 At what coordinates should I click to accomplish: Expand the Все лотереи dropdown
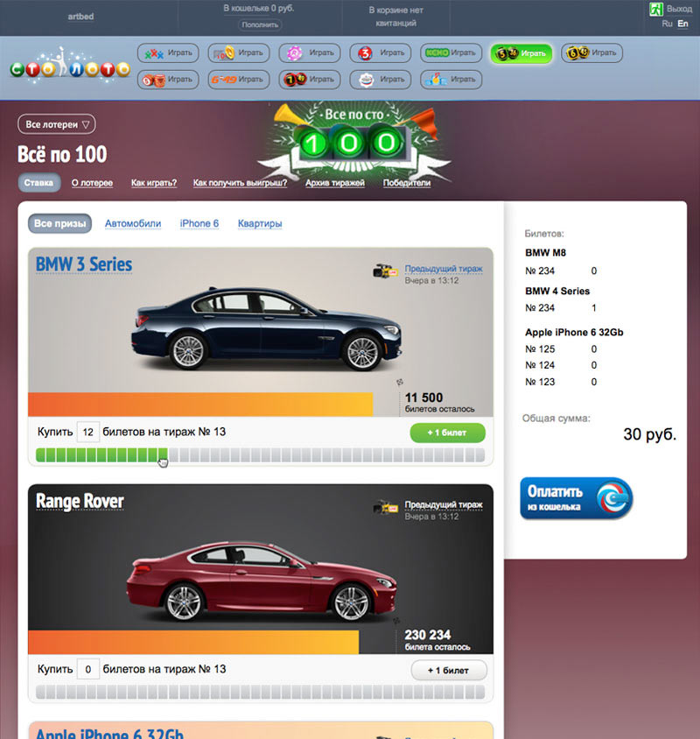point(57,124)
